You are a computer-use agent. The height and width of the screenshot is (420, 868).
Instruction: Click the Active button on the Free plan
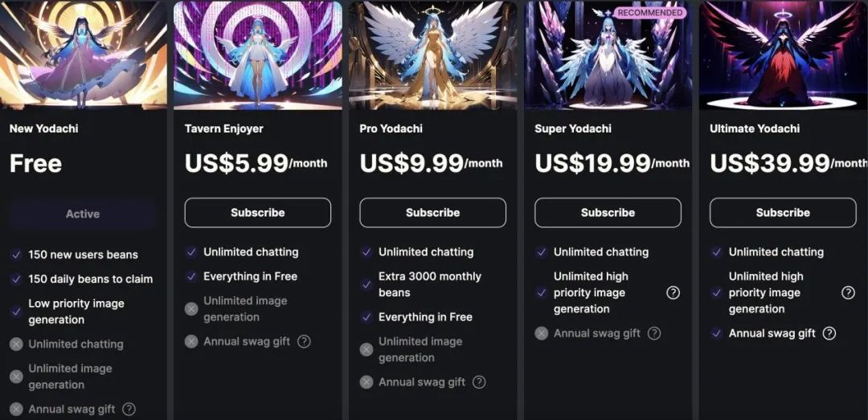pyautogui.click(x=83, y=214)
